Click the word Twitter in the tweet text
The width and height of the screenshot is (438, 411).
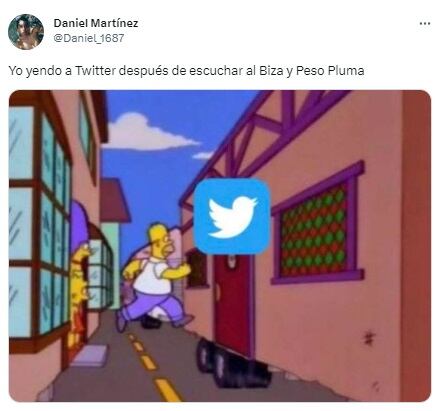click(95, 71)
